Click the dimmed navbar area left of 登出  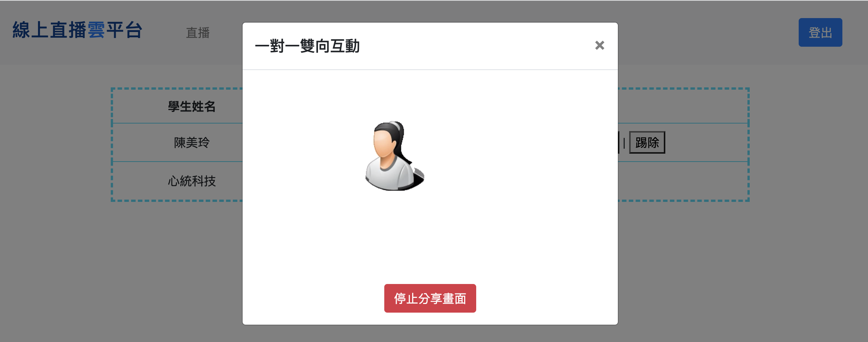(x=708, y=32)
